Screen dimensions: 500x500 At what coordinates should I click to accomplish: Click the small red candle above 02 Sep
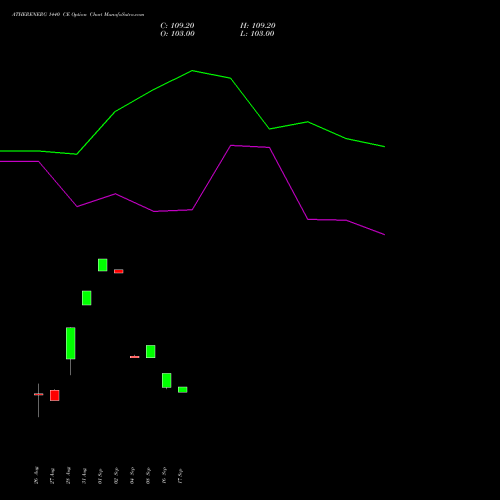pyautogui.click(x=119, y=271)
